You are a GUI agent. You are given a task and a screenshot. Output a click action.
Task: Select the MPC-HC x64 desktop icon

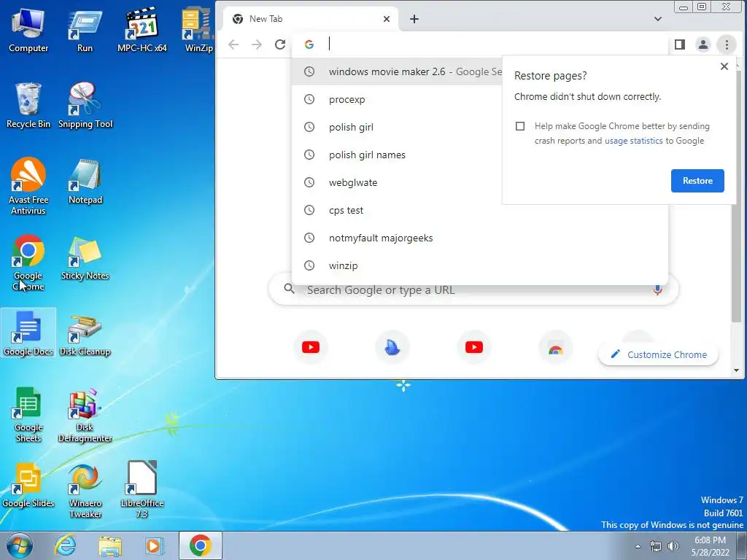click(x=142, y=31)
